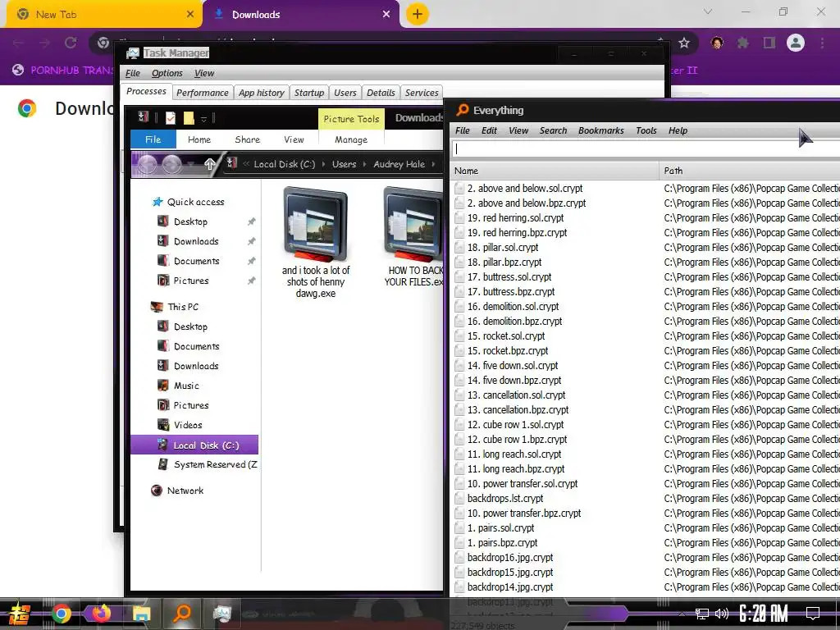Click the volume speaker tray icon
Viewport: 840px width, 630px height.
[x=722, y=614]
